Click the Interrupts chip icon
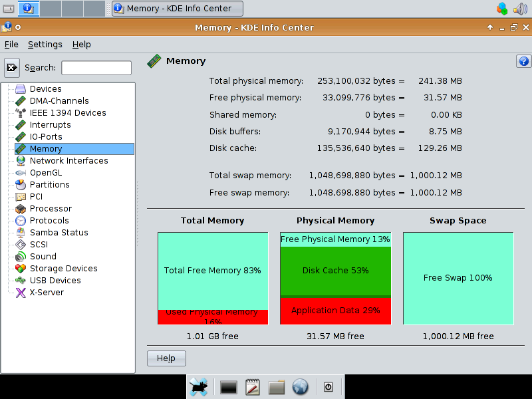 (x=21, y=125)
